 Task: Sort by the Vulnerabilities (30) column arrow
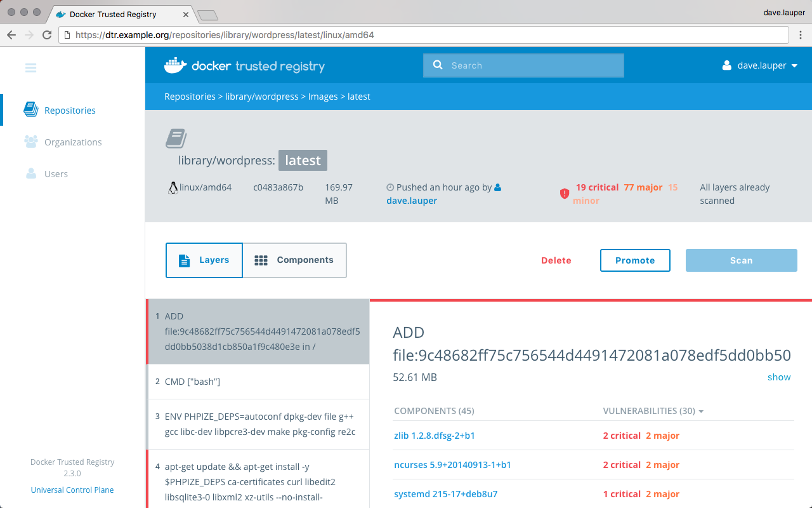click(701, 411)
